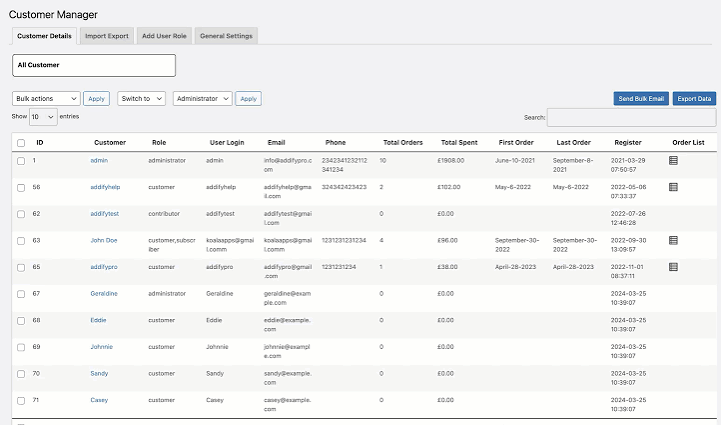Open the Import Export tab
Viewport: 721px width, 425px height.
click(x=107, y=36)
